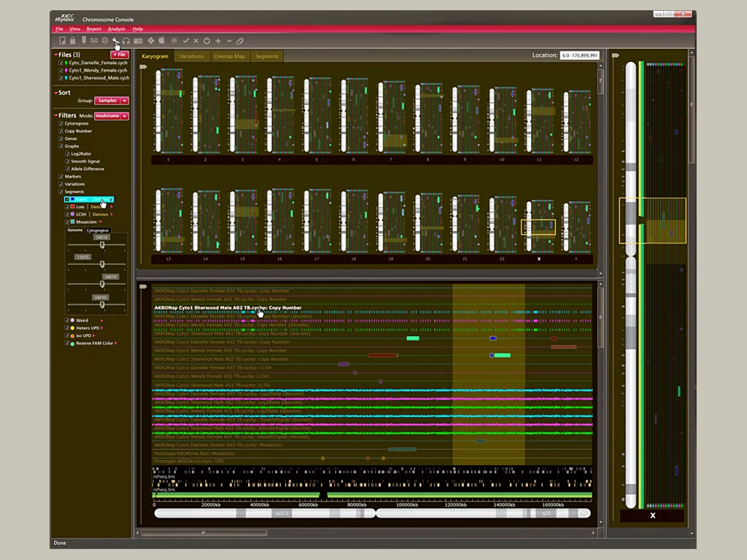Click the slider handle labeled 12015
The width and height of the screenshot is (747, 560).
coord(102,264)
